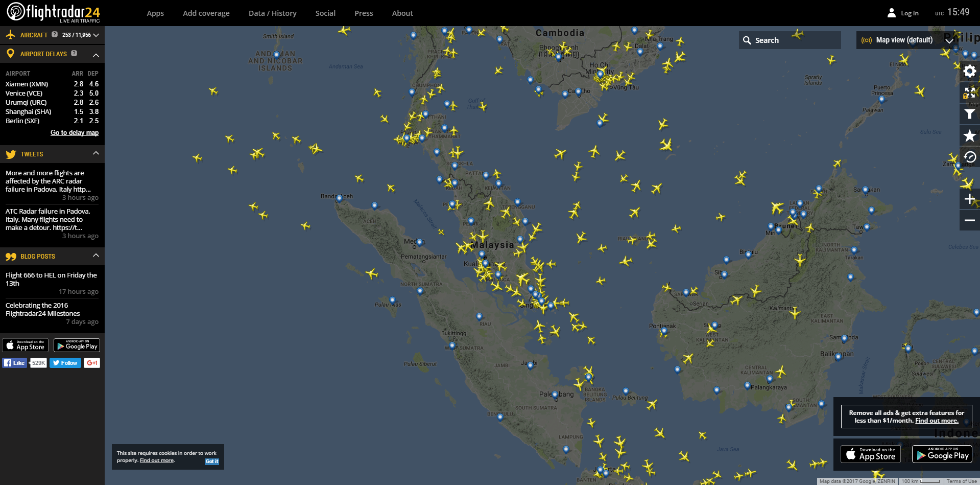Zoom in with the plus button
This screenshot has height=485, width=980.
969,199
